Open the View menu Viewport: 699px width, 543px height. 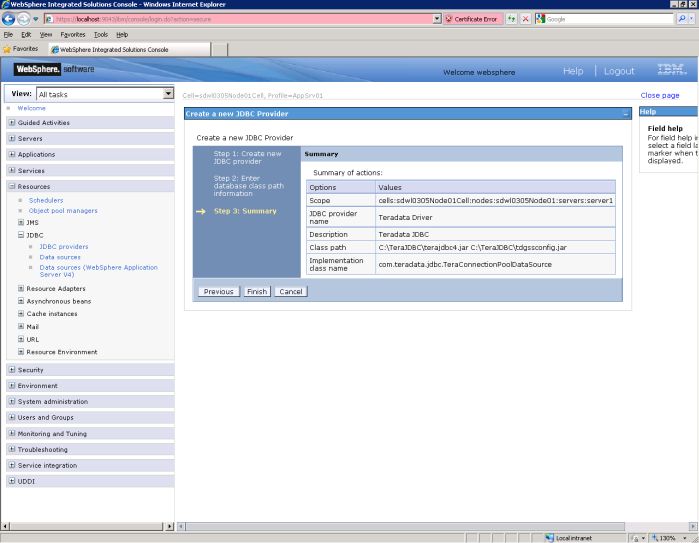tap(45, 34)
